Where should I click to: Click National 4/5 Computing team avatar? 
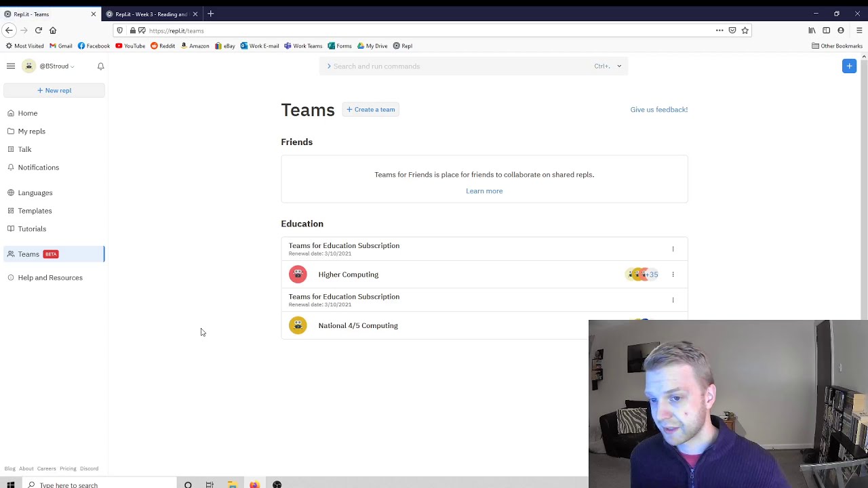pos(298,325)
